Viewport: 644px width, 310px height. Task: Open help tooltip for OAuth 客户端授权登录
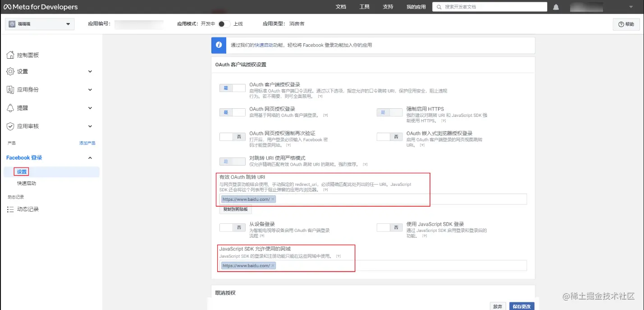click(320, 97)
